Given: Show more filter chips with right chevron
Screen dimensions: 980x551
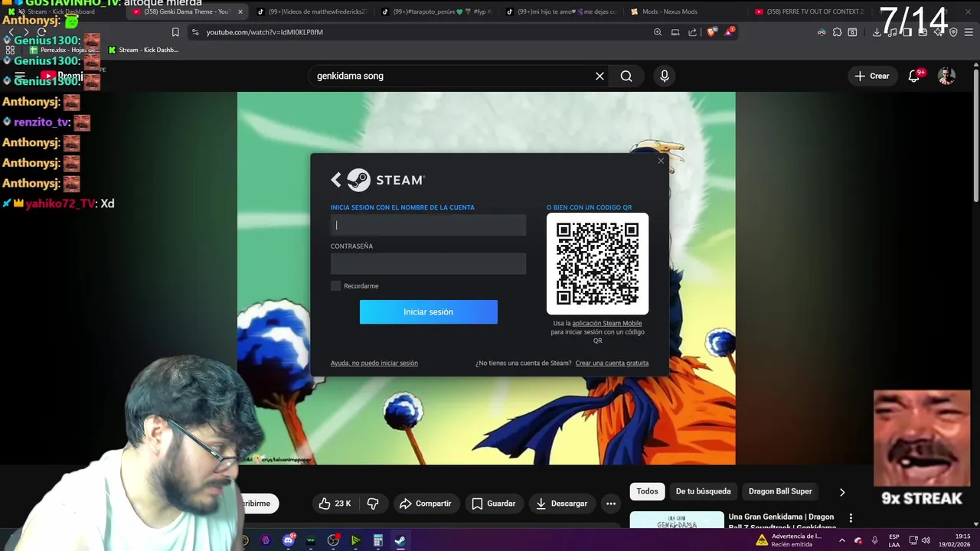Looking at the screenshot, I should click(842, 492).
